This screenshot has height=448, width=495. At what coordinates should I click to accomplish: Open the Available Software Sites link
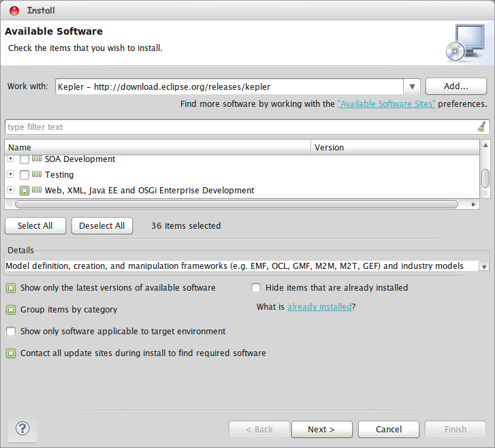(387, 104)
